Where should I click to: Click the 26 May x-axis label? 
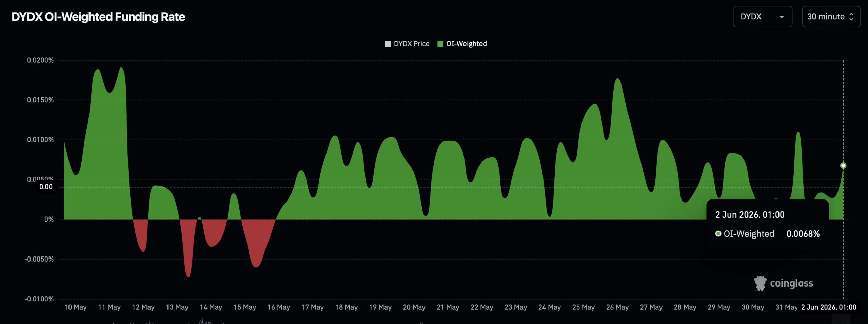point(617,307)
